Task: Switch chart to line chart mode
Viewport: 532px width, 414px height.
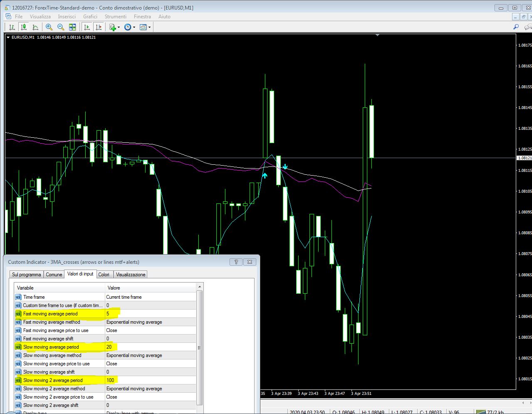Action: click(35, 27)
